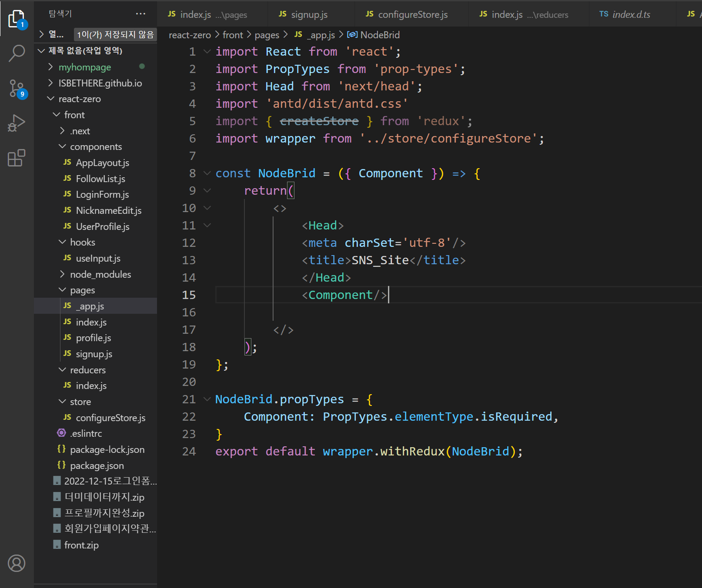Fold the Head element at line 11
This screenshot has height=588, width=702.
tap(207, 226)
